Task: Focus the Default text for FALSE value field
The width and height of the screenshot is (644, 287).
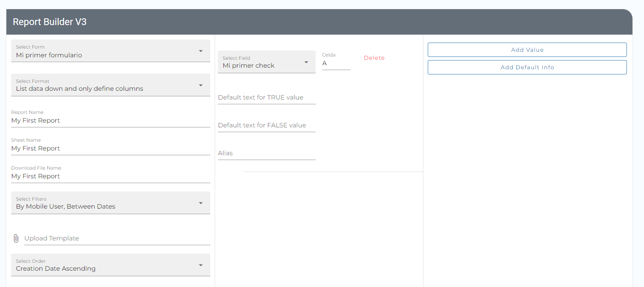Action: (x=266, y=125)
